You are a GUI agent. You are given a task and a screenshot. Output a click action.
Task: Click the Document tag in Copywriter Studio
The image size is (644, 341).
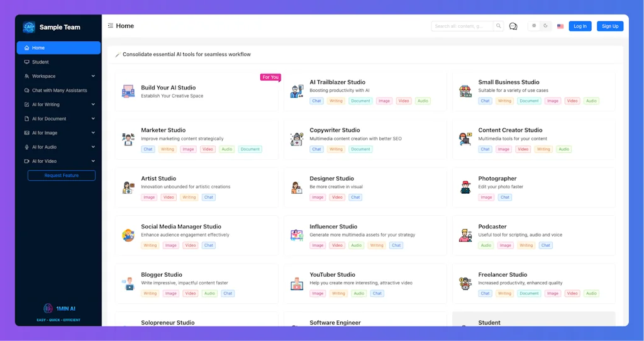[x=360, y=150]
